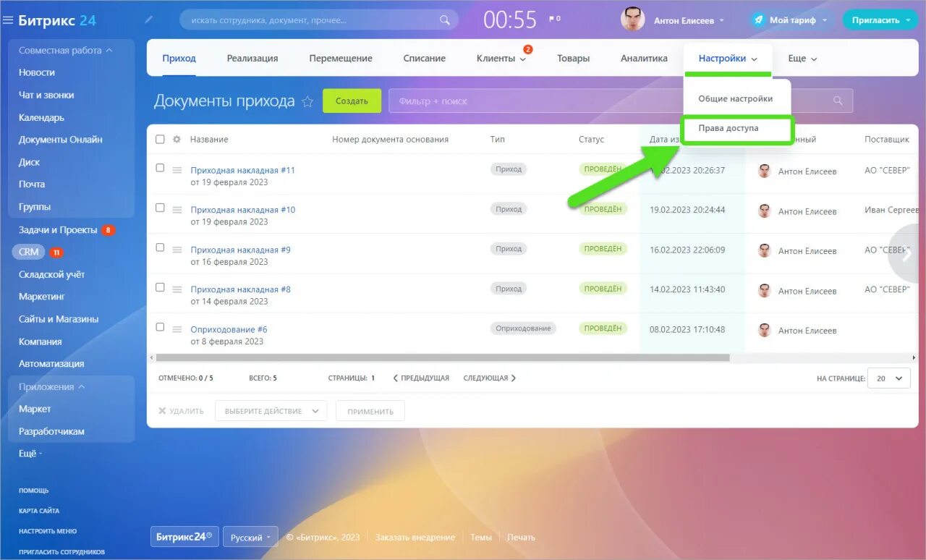
Task: Expand the Настройки dropdown tab
Action: pyautogui.click(x=728, y=59)
